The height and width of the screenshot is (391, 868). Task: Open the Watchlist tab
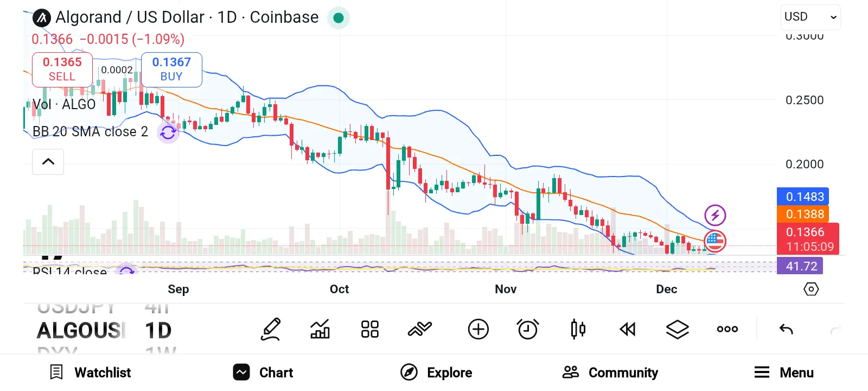(91, 373)
